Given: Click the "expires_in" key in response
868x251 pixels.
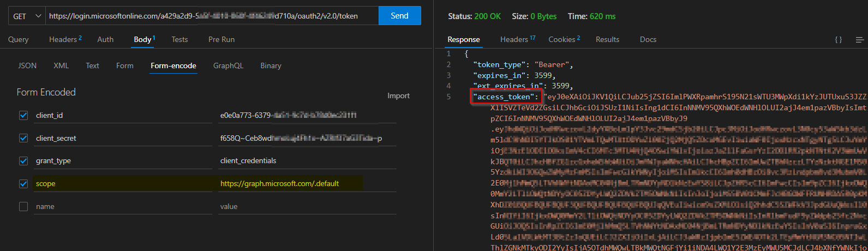Looking at the screenshot, I should point(499,75).
